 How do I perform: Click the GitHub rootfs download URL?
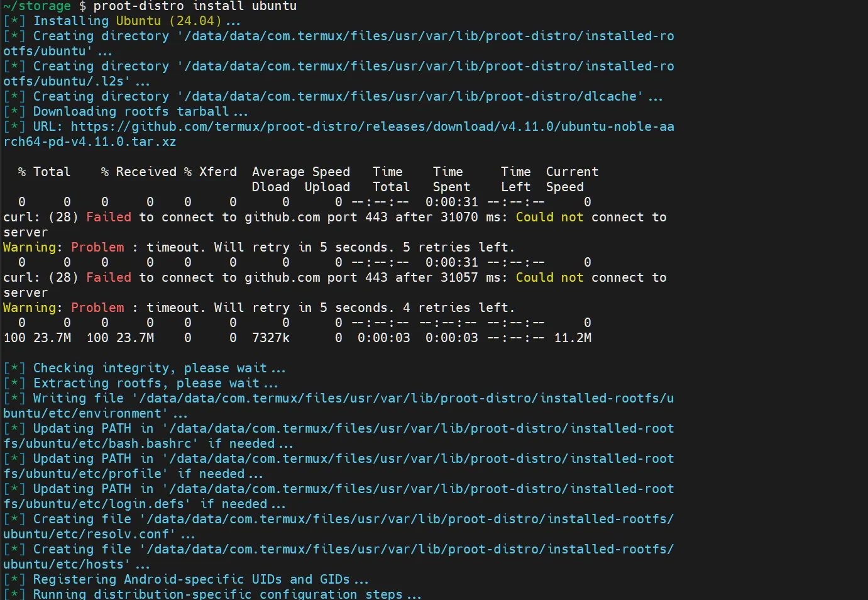[372, 127]
